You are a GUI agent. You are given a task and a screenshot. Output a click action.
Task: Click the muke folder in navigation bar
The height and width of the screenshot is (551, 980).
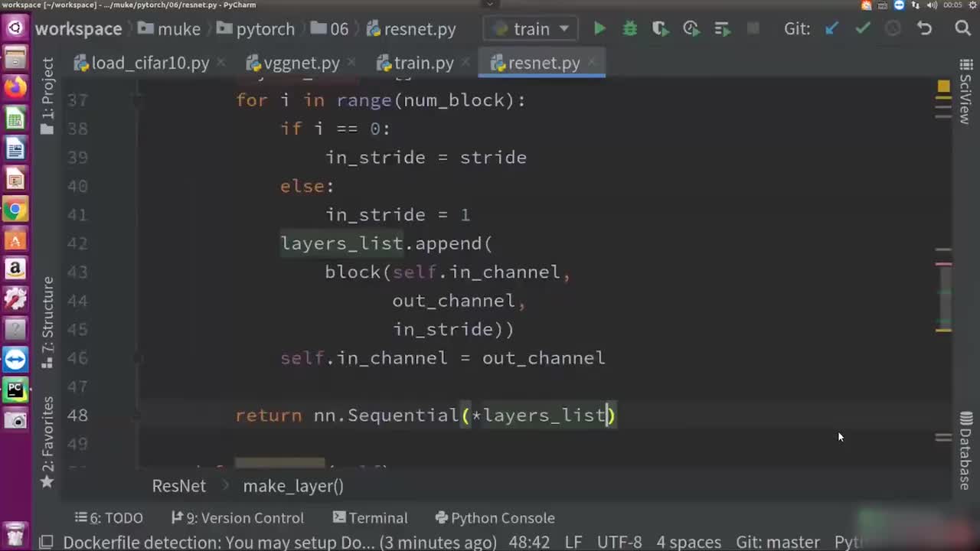click(169, 29)
